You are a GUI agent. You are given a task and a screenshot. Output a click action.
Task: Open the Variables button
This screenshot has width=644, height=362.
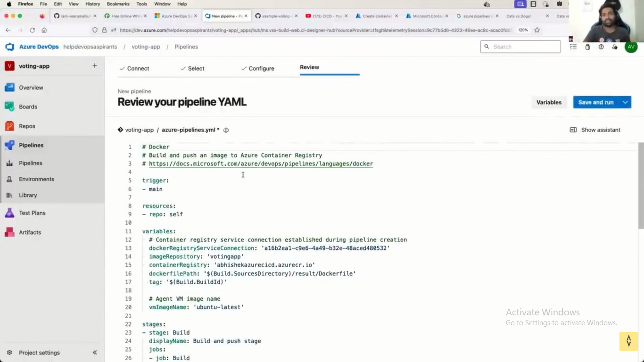[549, 102]
